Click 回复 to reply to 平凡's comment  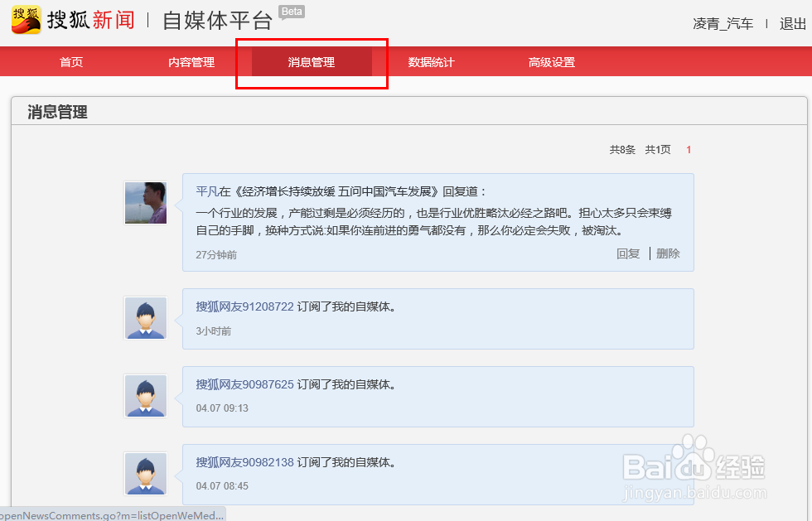tap(628, 253)
